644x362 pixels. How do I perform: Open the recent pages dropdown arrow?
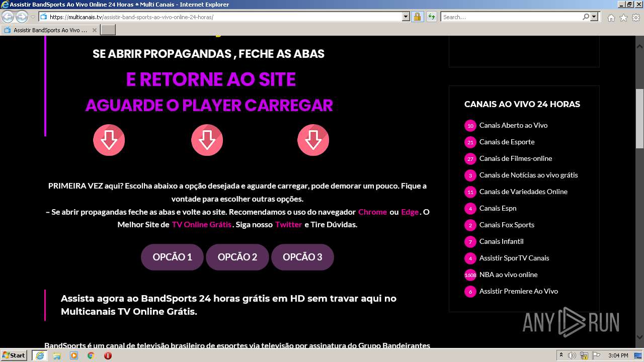(33, 17)
